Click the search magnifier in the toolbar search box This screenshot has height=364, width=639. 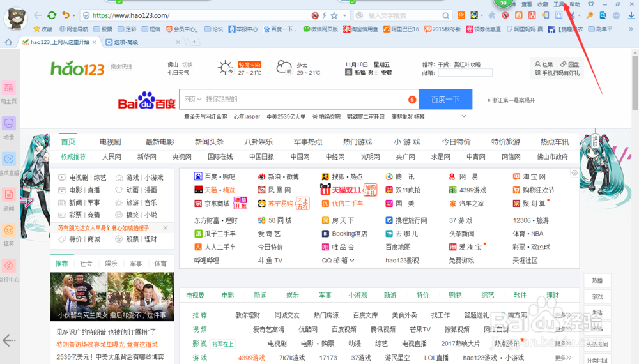point(446,15)
